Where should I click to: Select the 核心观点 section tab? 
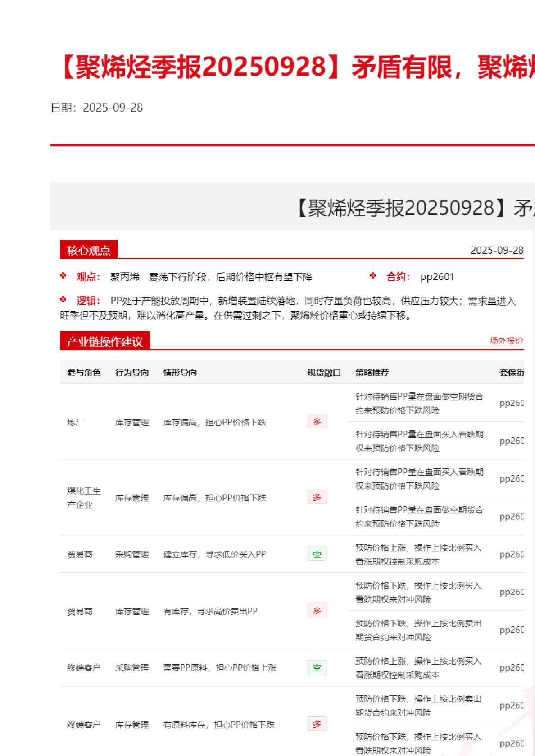[89, 250]
